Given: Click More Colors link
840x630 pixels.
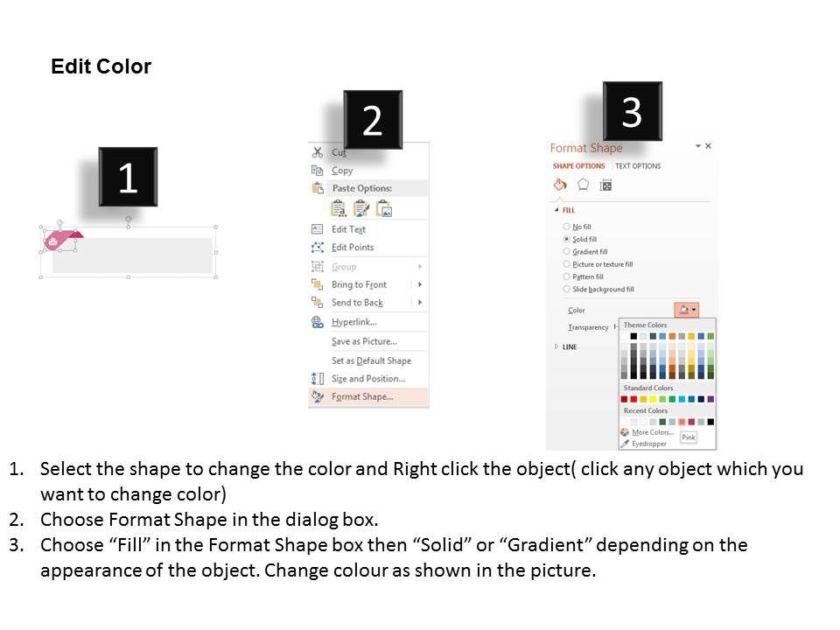Looking at the screenshot, I should 653,432.
